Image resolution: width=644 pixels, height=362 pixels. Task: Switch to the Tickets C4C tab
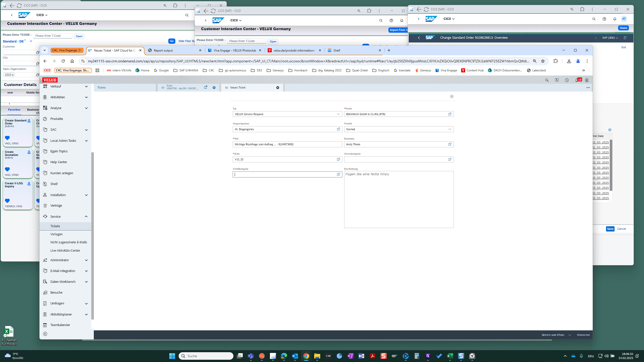(x=125, y=87)
